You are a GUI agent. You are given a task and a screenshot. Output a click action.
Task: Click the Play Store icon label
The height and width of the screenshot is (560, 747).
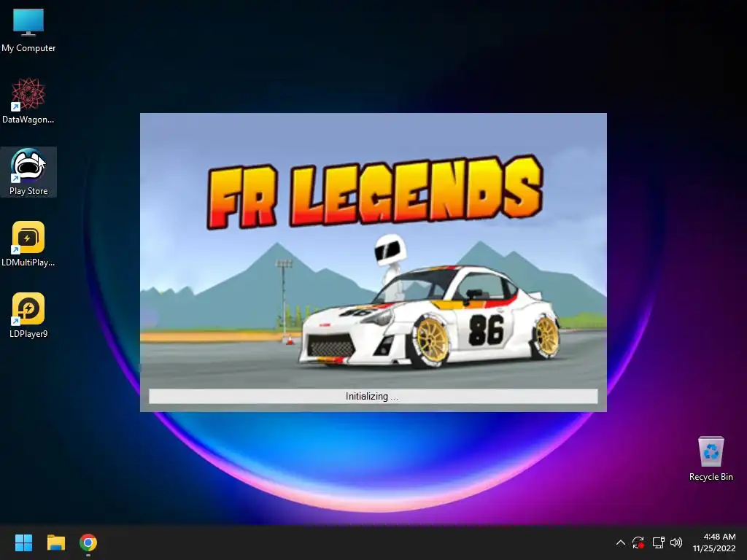(x=28, y=191)
